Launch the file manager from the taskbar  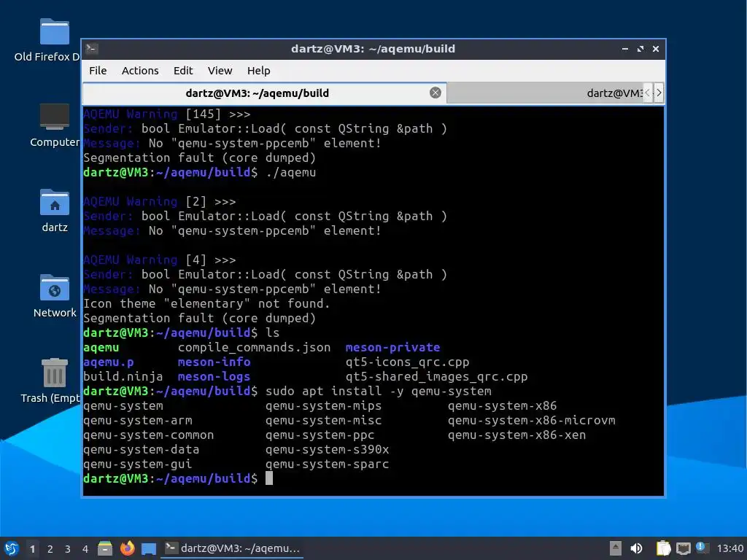pyautogui.click(x=105, y=548)
